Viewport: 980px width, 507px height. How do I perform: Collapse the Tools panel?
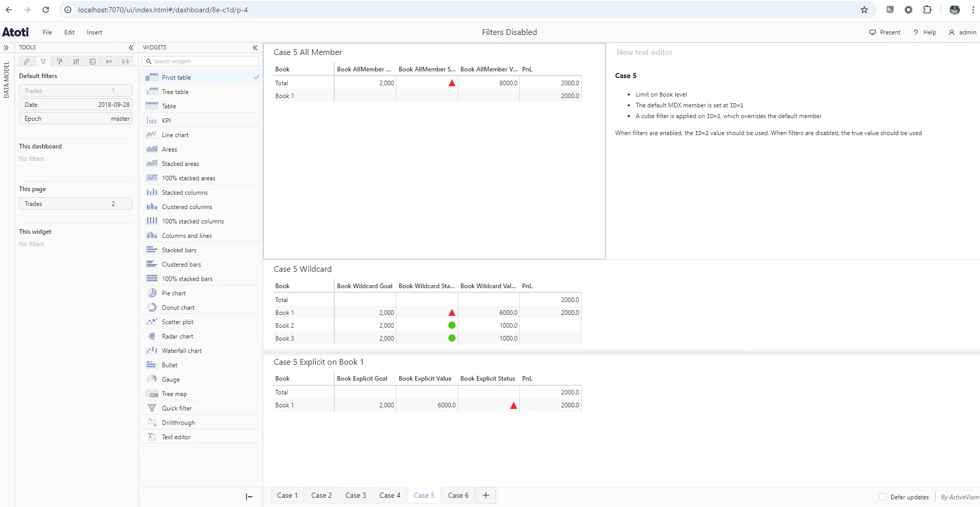click(x=131, y=47)
